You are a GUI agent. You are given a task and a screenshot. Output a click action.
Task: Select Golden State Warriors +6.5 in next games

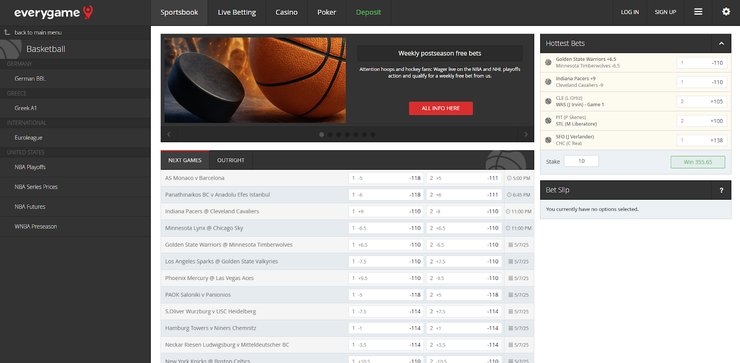point(386,245)
